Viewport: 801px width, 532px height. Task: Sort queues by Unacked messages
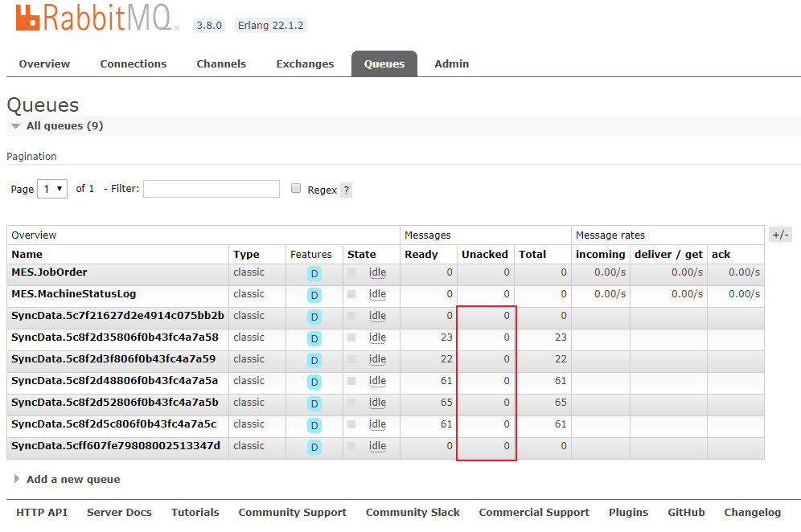pyautogui.click(x=485, y=254)
